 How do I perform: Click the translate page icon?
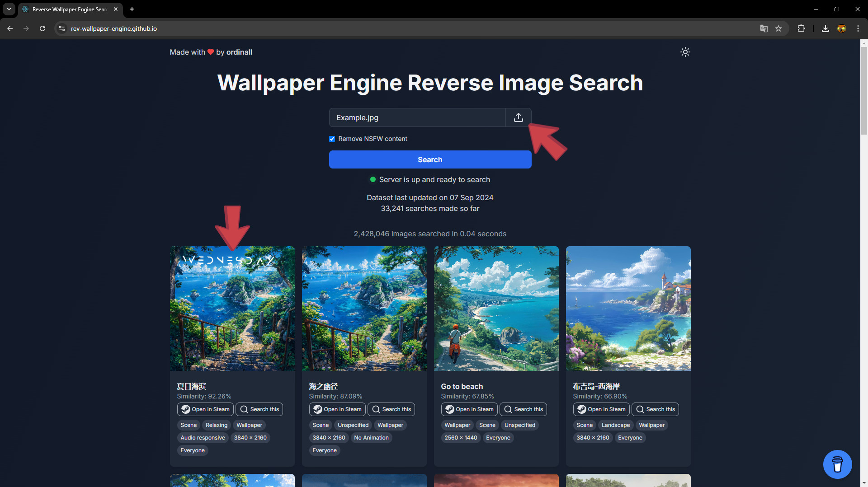pyautogui.click(x=764, y=28)
